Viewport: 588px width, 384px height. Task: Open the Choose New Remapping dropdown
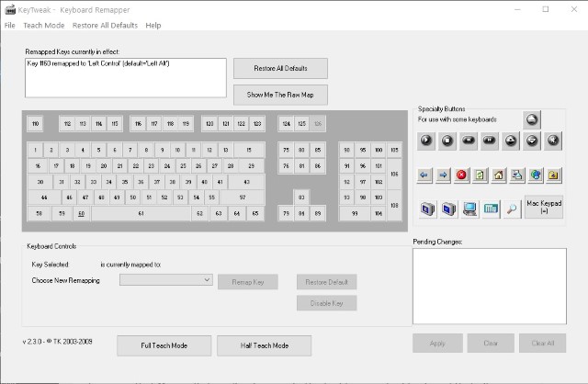166,280
